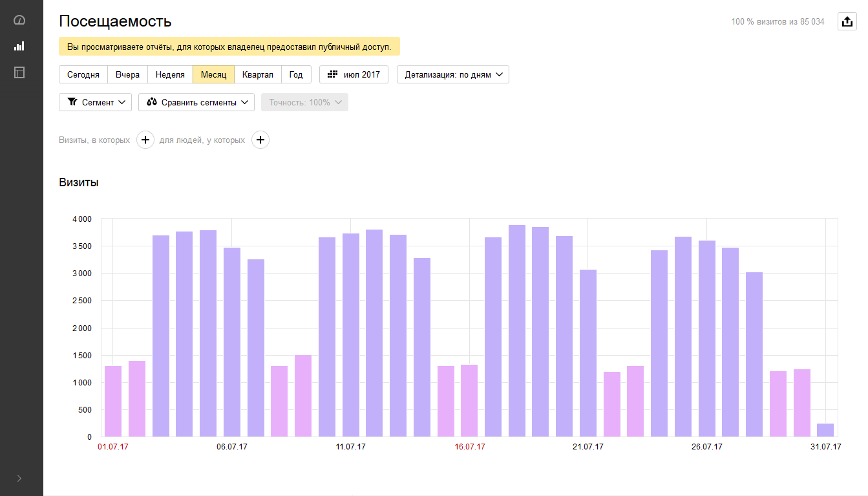This screenshot has height=496, width=868.
Task: Select the Сегодня period toggle
Action: click(83, 74)
